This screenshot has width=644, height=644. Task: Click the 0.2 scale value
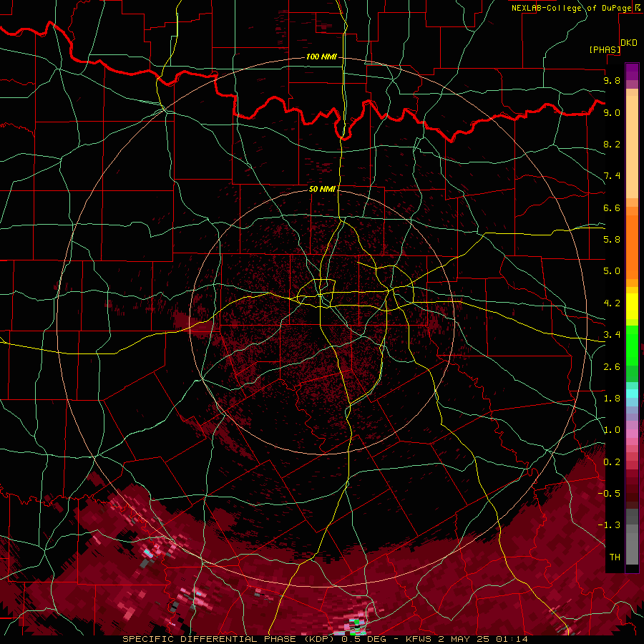click(612, 462)
